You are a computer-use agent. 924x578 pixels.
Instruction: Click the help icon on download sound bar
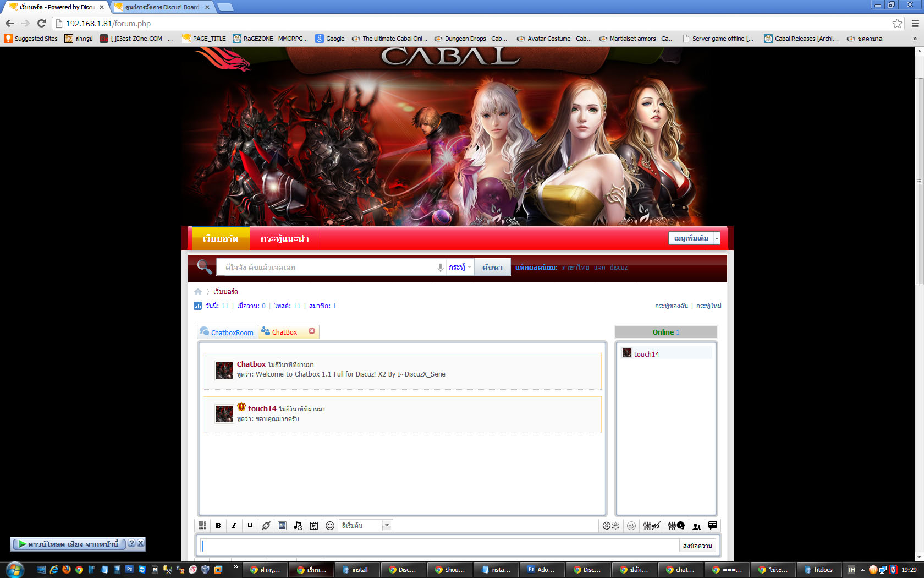click(x=131, y=543)
